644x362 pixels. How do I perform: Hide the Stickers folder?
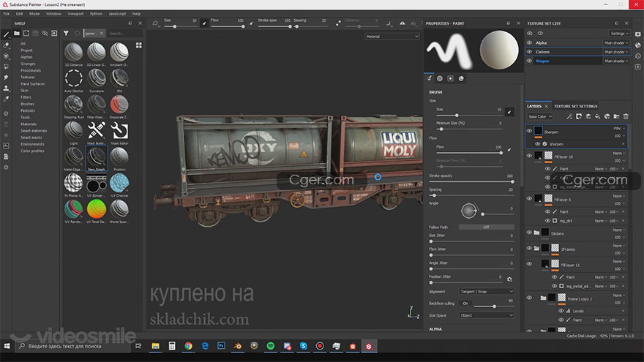pos(529,233)
